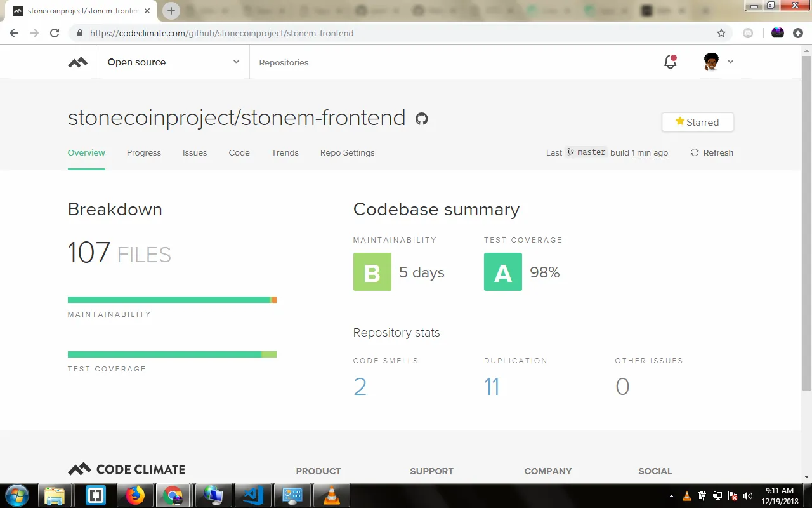
Task: Click the Code Climate logo in header
Action: point(78,62)
